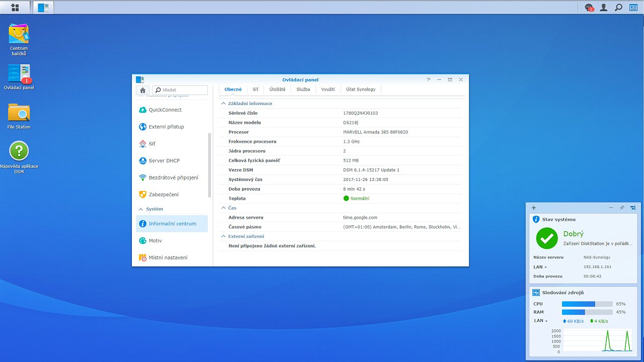Open Motiv theme settings
Viewport: 644px width, 362px height.
coord(172,240)
